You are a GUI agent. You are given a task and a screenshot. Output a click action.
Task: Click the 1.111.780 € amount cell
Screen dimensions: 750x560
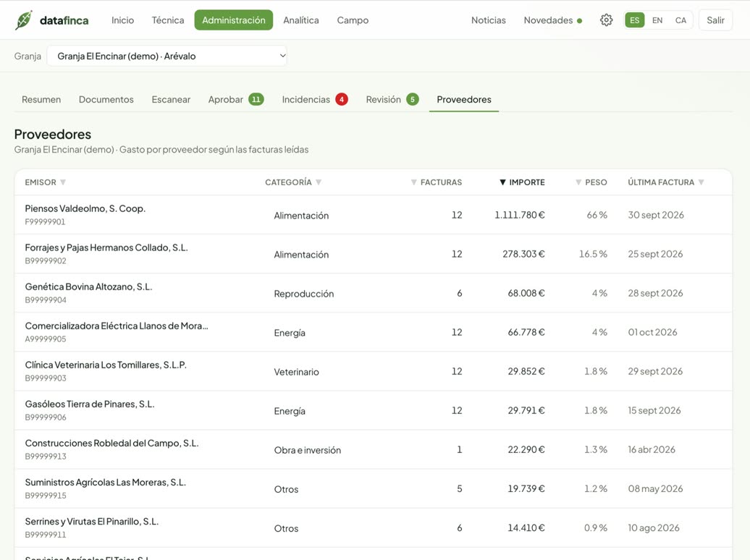point(520,215)
